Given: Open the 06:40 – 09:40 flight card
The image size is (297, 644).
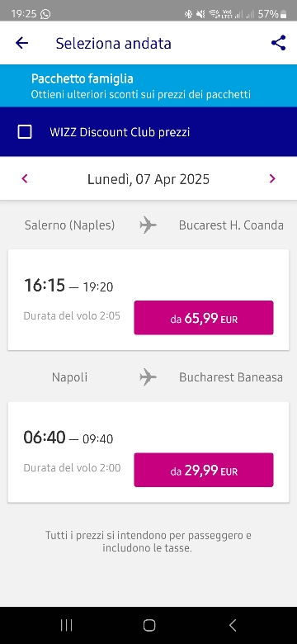Looking at the screenshot, I should pyautogui.click(x=148, y=452).
